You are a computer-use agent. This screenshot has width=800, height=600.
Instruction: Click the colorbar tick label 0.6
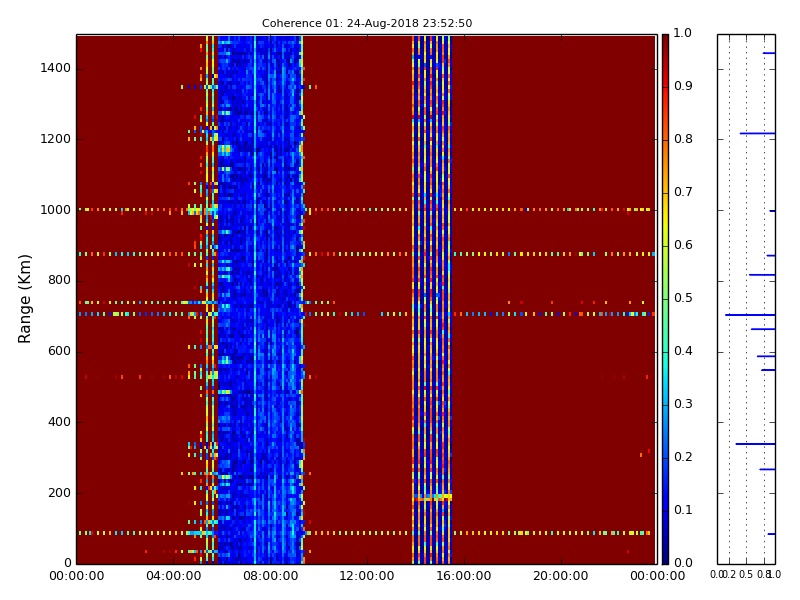[683, 245]
